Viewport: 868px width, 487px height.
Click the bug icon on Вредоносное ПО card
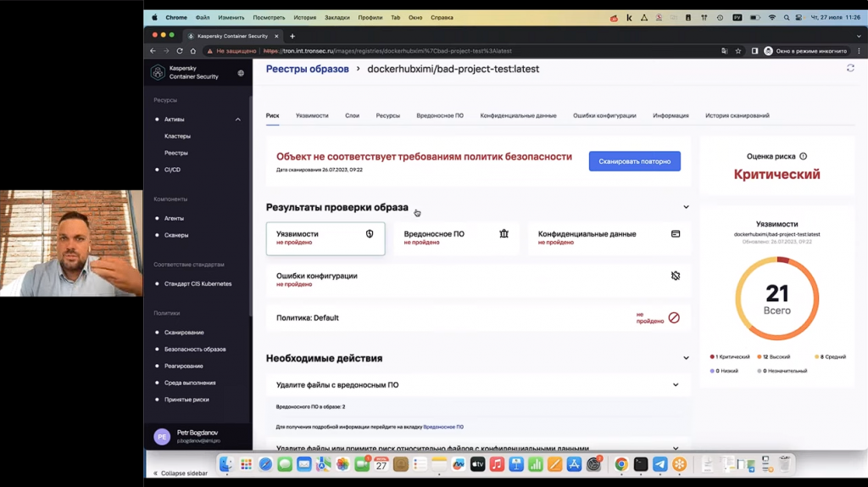point(504,234)
